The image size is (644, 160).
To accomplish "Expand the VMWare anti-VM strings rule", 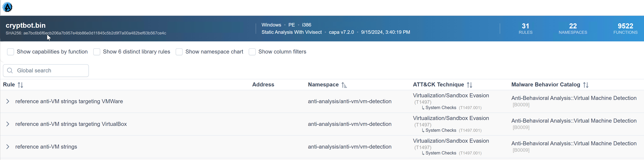I will point(8,101).
